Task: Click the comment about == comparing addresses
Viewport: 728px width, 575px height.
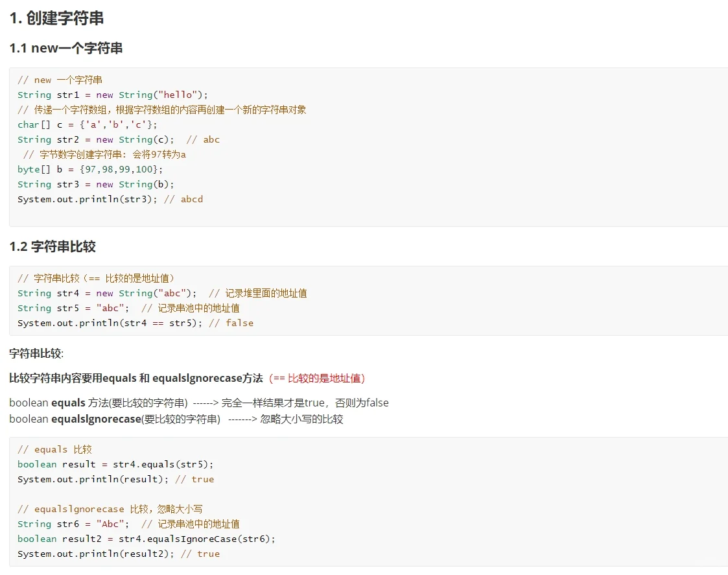Action: (97, 277)
